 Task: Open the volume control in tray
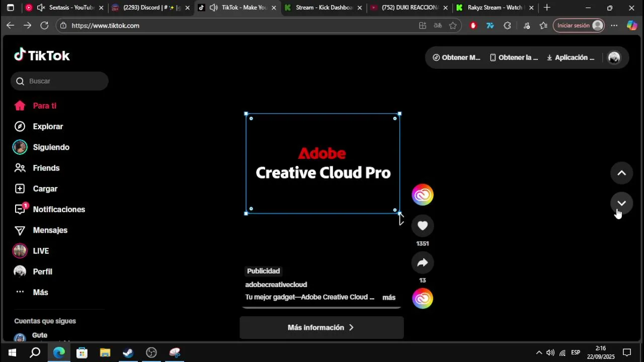coord(550,352)
